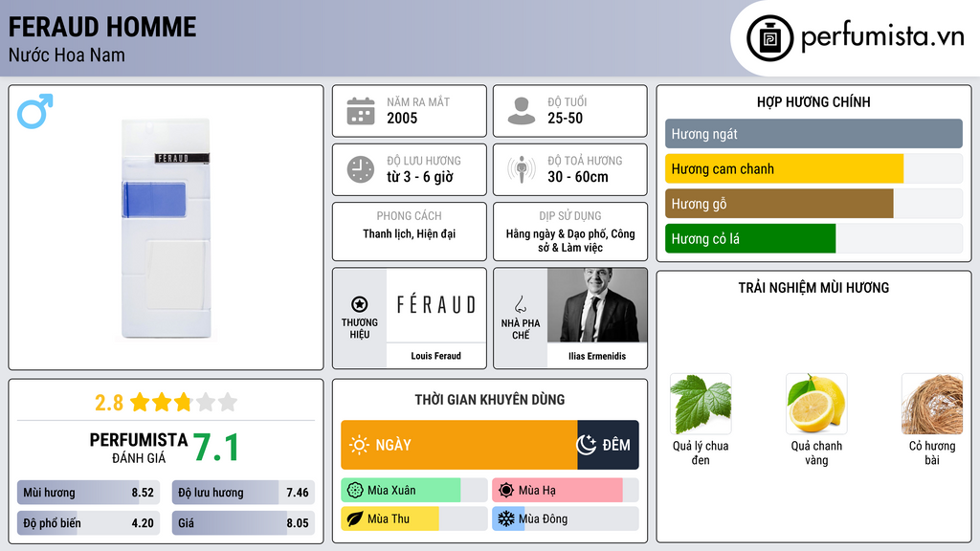The height and width of the screenshot is (551, 980).
Task: Click the Ilias Ermenidis portrait photo
Action: [x=597, y=305]
